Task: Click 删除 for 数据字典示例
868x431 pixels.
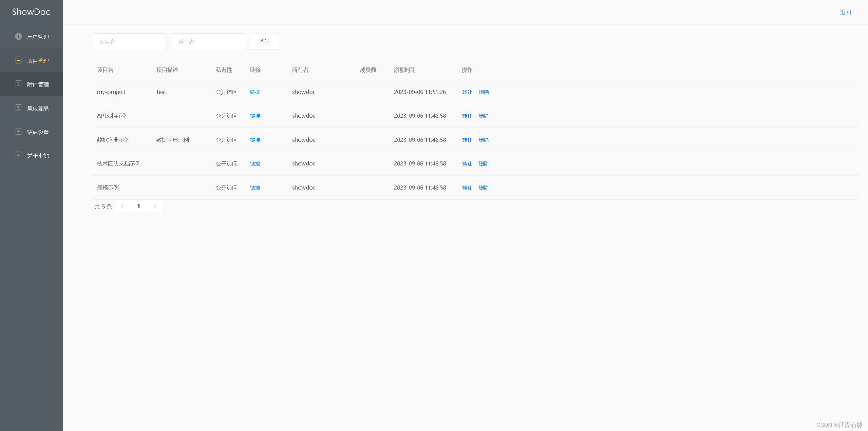Action: pos(484,140)
